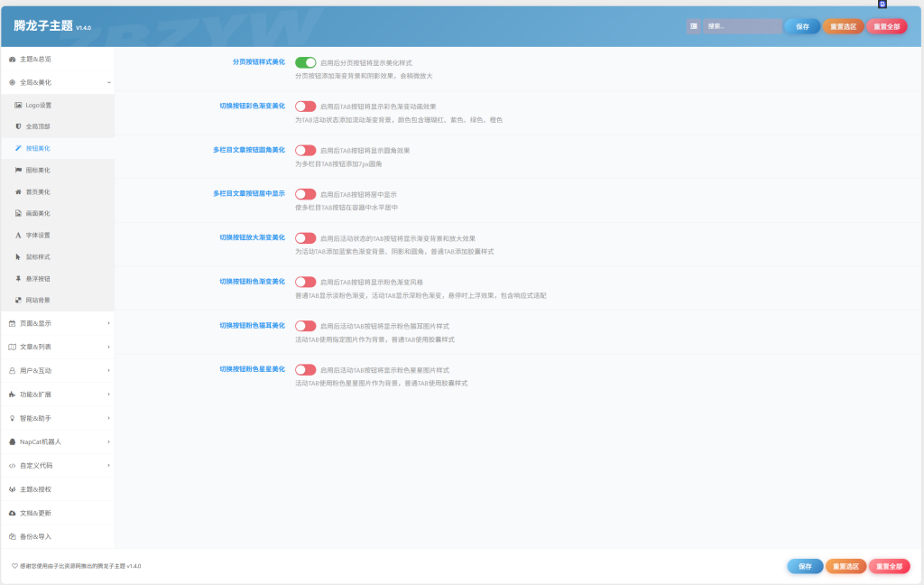Expand the 功能&扩展 section arrow

tap(109, 395)
